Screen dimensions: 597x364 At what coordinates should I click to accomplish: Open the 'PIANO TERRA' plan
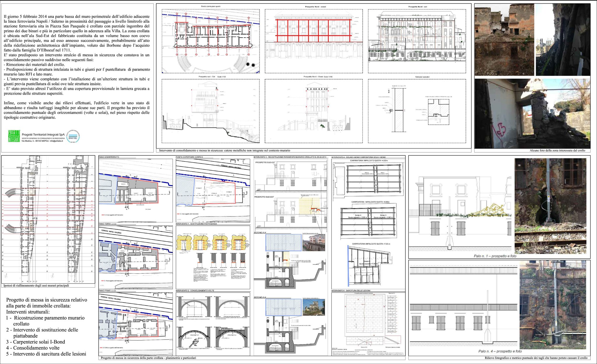(x=136, y=257)
